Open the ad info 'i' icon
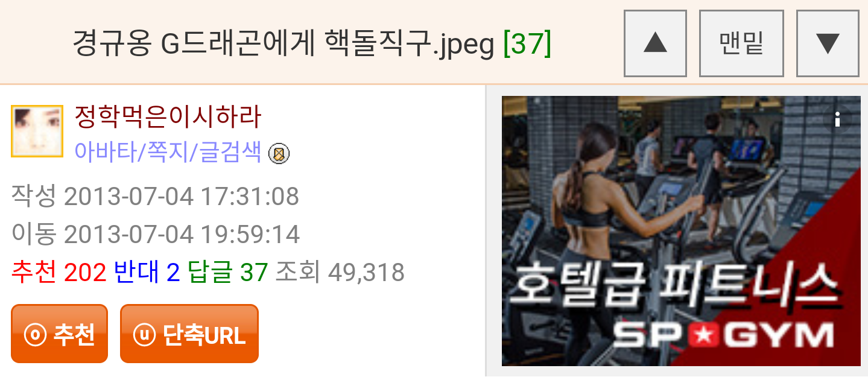The width and height of the screenshot is (868, 377). point(837,120)
